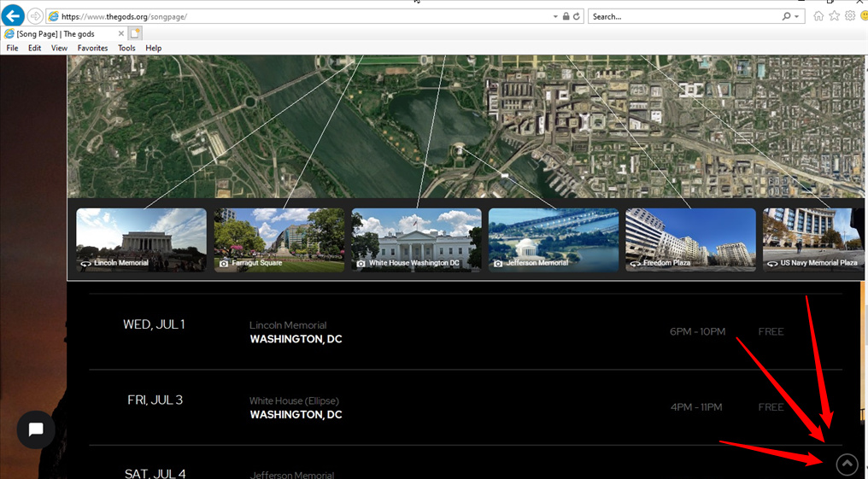Select the Freedom Plaza photo thumbnail
868x479 pixels.
tap(691, 239)
